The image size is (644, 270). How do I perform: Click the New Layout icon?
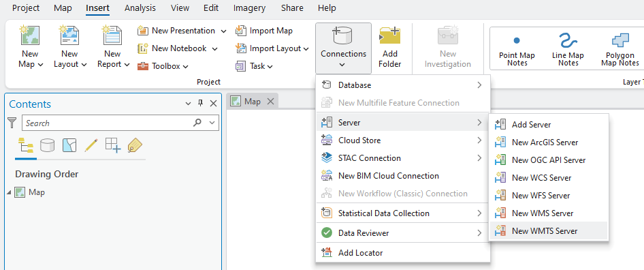(x=70, y=35)
